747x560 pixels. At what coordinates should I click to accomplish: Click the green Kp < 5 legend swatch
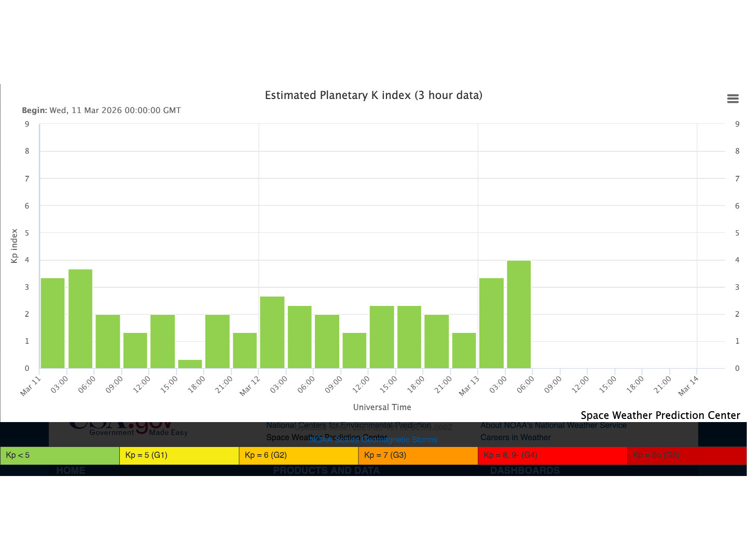click(x=60, y=455)
